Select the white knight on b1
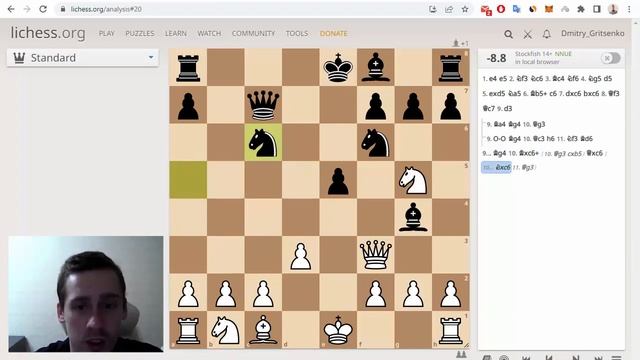 [225, 330]
